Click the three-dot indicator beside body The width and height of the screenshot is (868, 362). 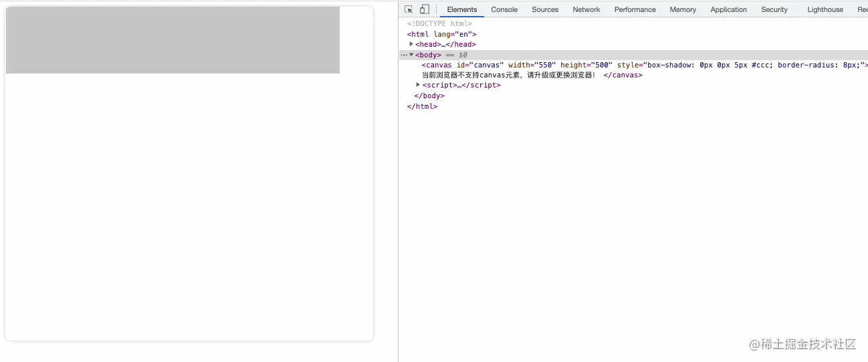(x=403, y=55)
